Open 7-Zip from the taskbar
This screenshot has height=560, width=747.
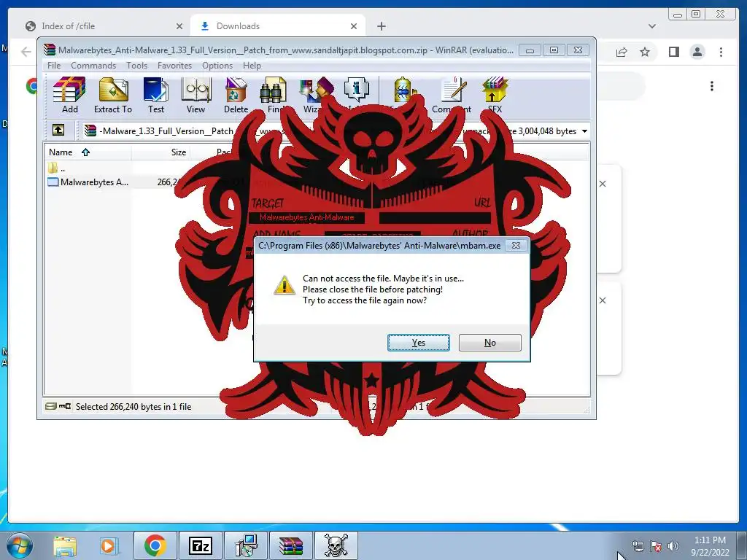[x=200, y=545]
